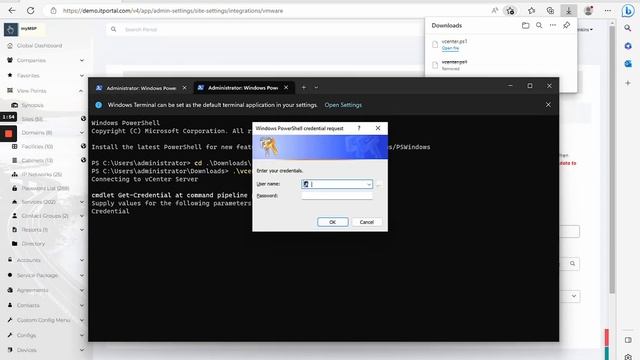This screenshot has height=360, width=640.
Task: Open the Bing Copilot sidebar icon
Action: pyautogui.click(x=628, y=11)
